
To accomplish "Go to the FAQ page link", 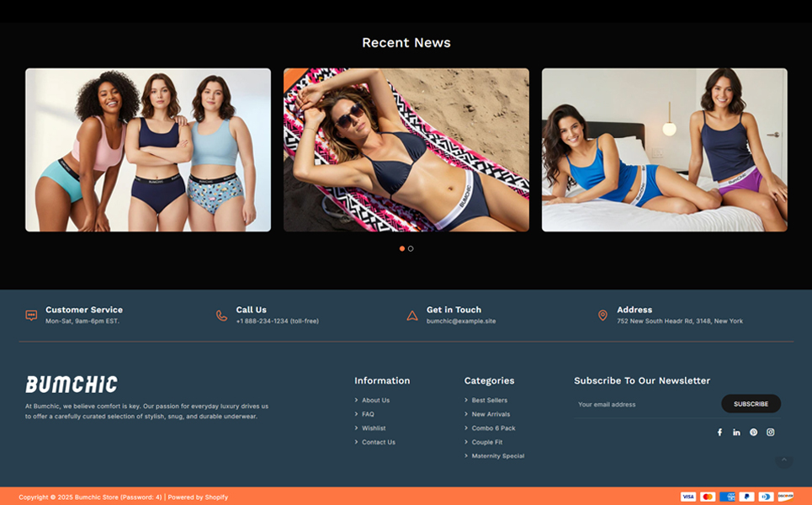I will (368, 414).
